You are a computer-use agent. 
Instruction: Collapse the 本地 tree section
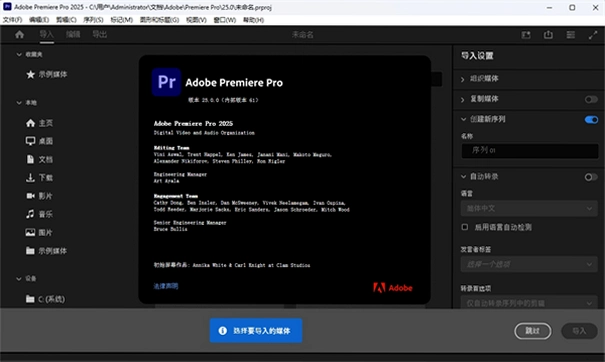click(x=19, y=103)
